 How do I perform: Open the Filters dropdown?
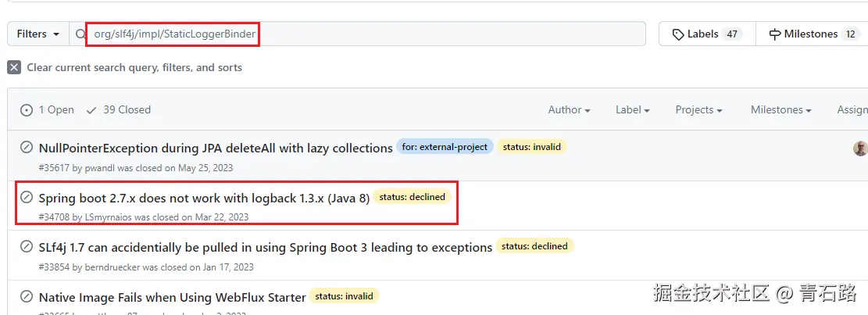[38, 34]
